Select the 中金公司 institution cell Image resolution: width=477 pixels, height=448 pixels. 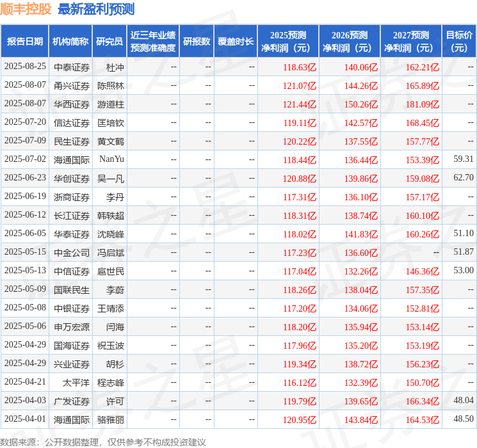(72, 252)
